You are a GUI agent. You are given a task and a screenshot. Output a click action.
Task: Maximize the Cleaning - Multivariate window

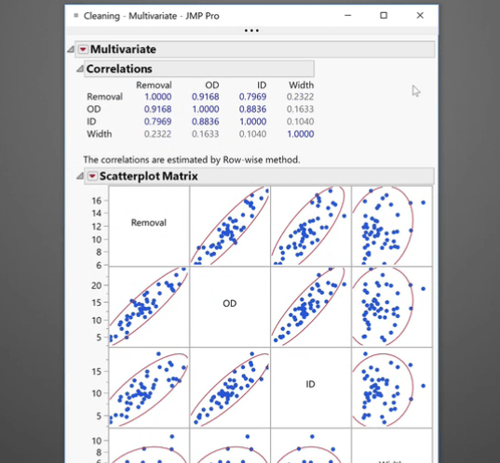point(384,15)
